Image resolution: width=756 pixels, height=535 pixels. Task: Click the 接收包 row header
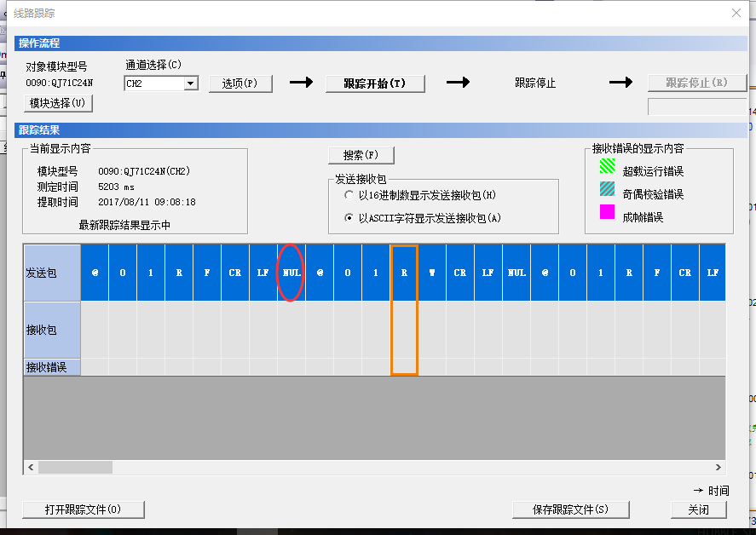coord(51,330)
